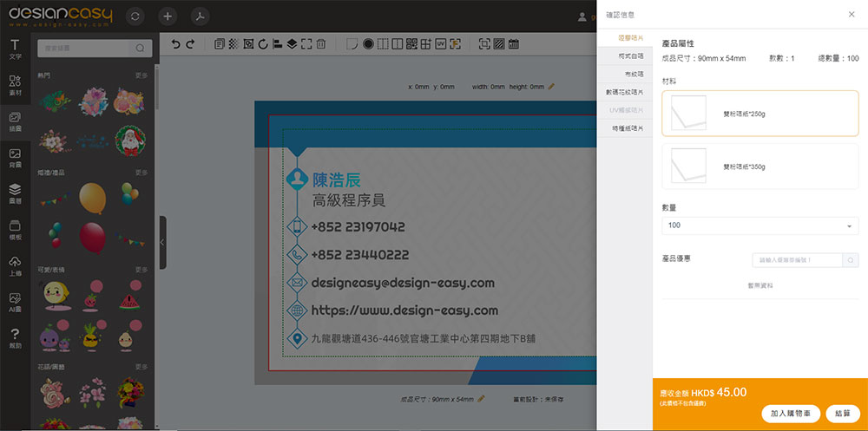Click the layers stack icon in toolbar

[292, 44]
